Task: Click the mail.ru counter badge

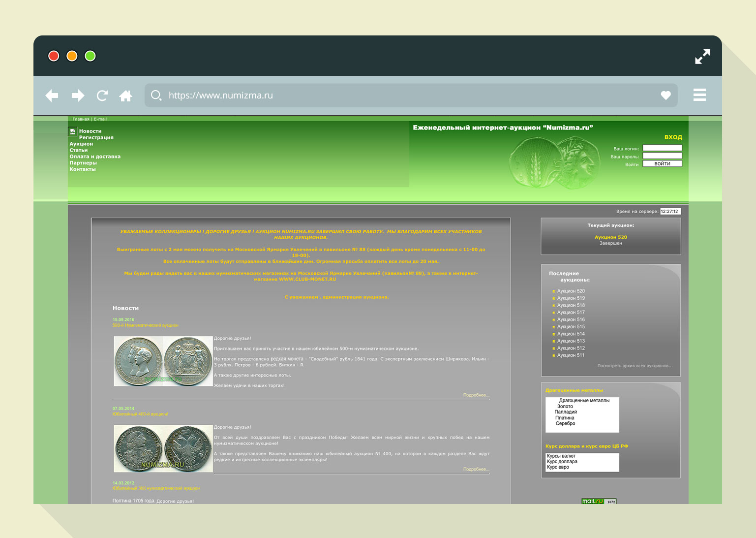Action: tap(599, 502)
